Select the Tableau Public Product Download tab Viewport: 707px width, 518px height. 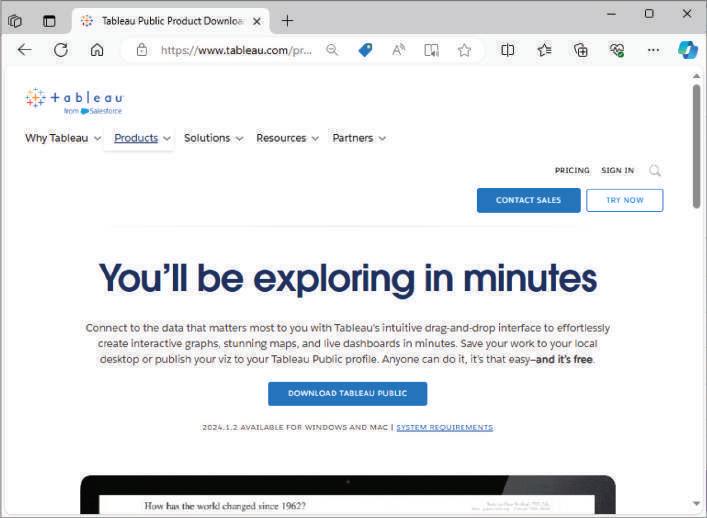171,21
